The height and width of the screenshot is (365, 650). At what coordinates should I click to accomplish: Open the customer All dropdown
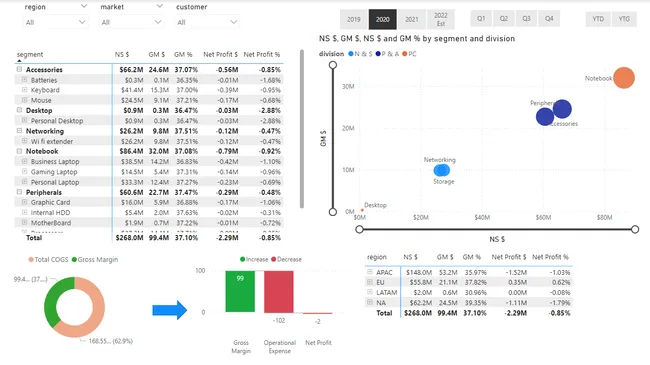207,22
